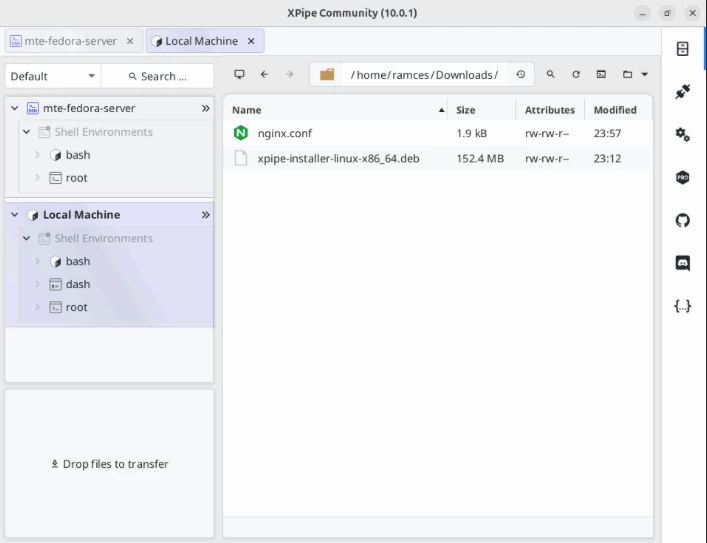Switch to the mte-fedora-server tab

pyautogui.click(x=74, y=41)
